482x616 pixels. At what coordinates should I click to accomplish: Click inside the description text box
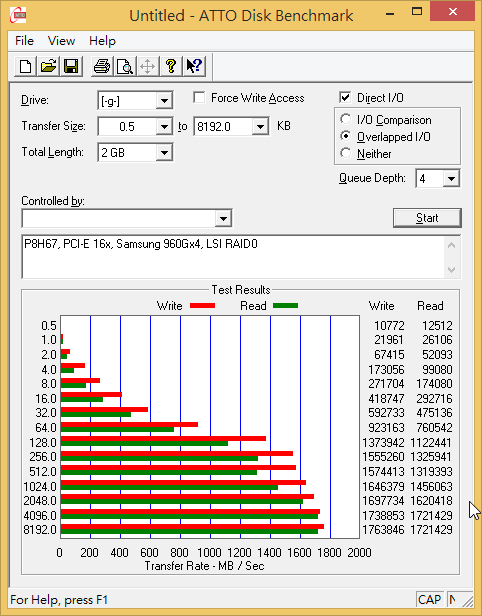click(234, 257)
